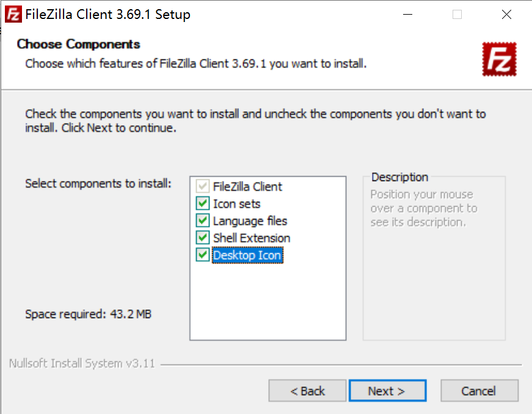532x414 pixels.
Task: Click the red FileZilla logo in the header
Action: click(x=499, y=59)
